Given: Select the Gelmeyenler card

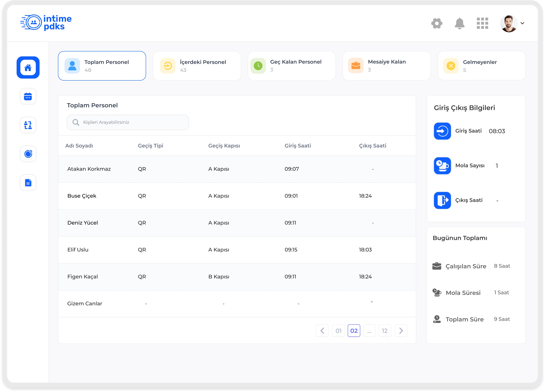Looking at the screenshot, I should point(482,66).
